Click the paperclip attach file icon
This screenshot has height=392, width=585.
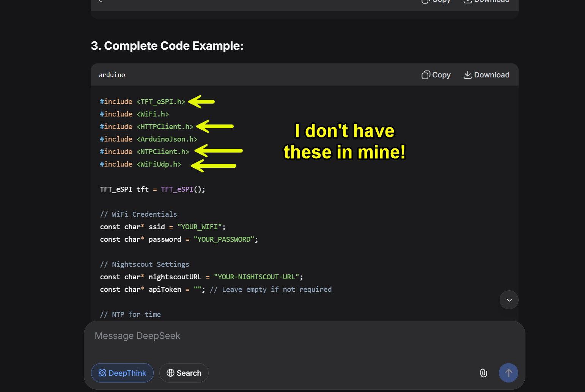tap(483, 373)
